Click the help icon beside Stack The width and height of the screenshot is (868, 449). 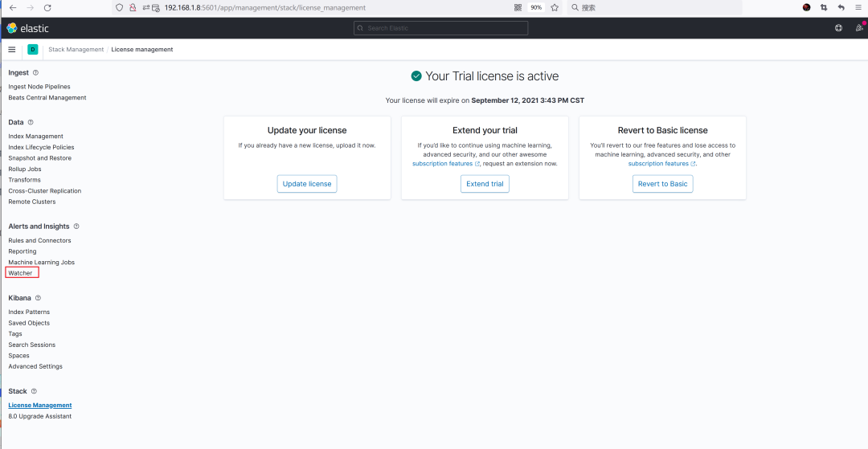[x=34, y=391]
